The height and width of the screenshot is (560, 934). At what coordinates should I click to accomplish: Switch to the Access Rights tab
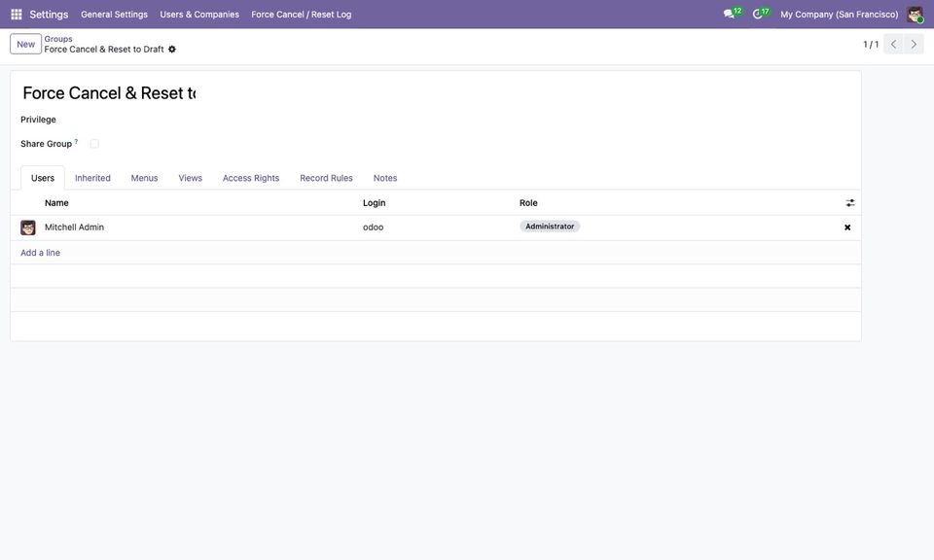251,178
